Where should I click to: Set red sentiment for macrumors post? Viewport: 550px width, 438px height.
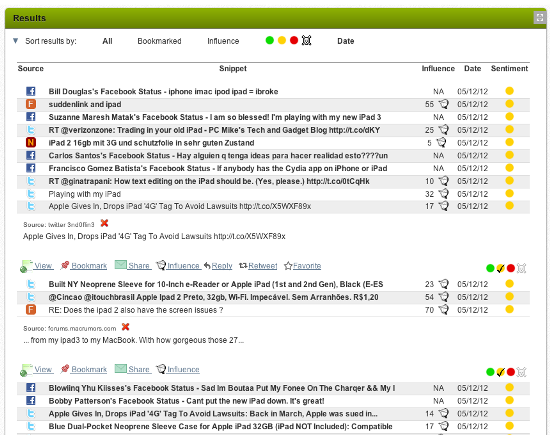[511, 372]
